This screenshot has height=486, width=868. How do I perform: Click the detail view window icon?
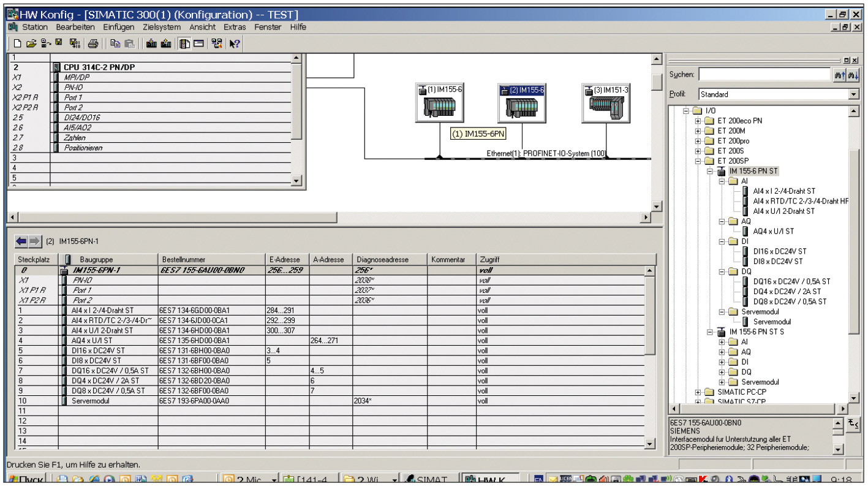[198, 43]
